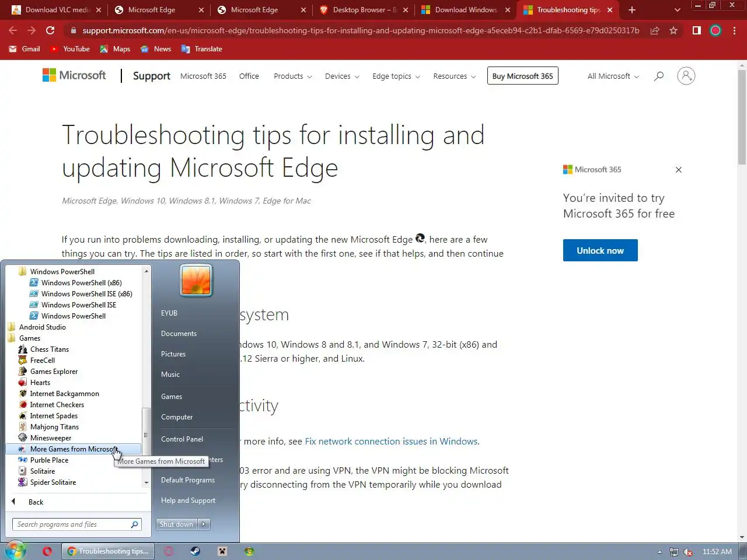Screen dimensions: 747x560
Task: Switch to the Download Windows tab
Action: click(x=466, y=10)
